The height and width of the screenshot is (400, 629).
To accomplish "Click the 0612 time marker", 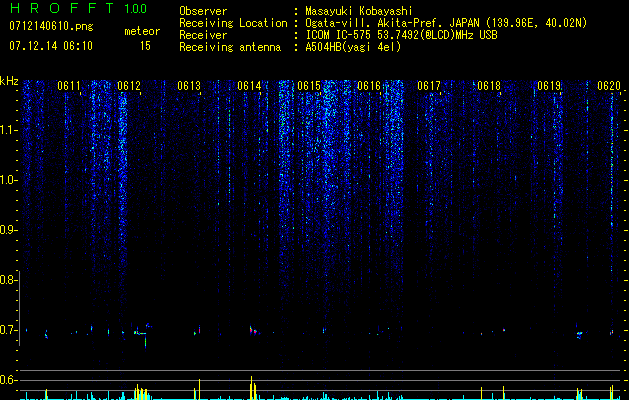I will point(129,86).
